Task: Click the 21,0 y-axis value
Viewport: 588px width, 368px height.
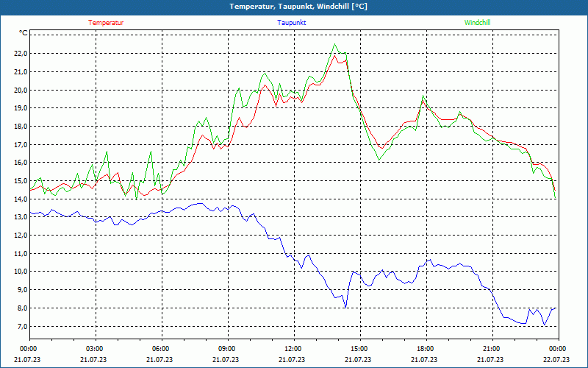Action: [x=21, y=71]
